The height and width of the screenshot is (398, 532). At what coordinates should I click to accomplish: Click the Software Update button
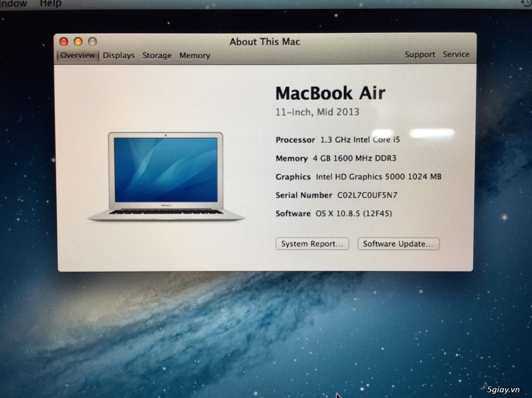[398, 244]
